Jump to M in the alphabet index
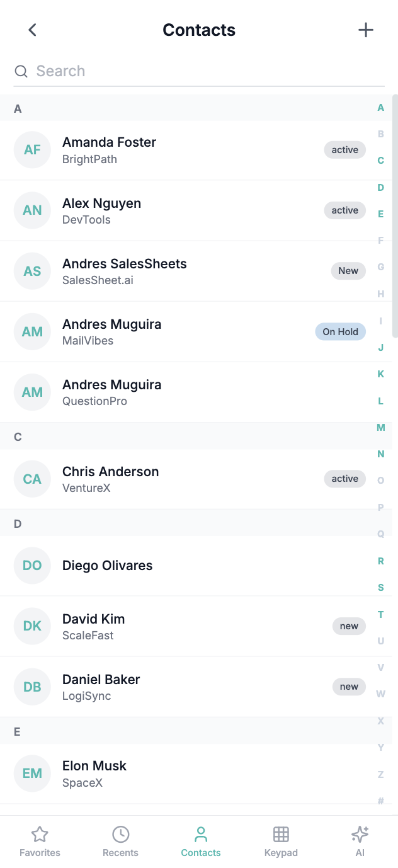Image resolution: width=398 pixels, height=868 pixels. (x=380, y=427)
